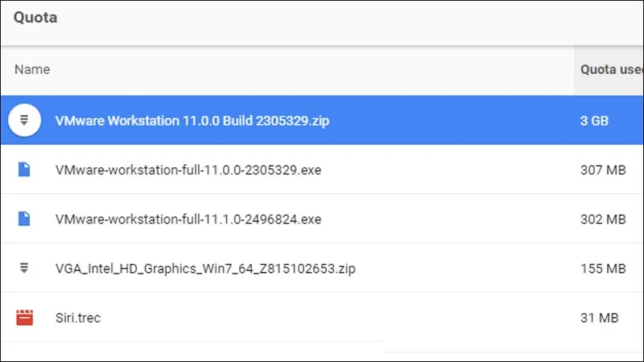644x362 pixels.
Task: Select VGA_Intel_HD_Graphics_Win7_64_Z815102653.zip file name
Action: pos(205,269)
